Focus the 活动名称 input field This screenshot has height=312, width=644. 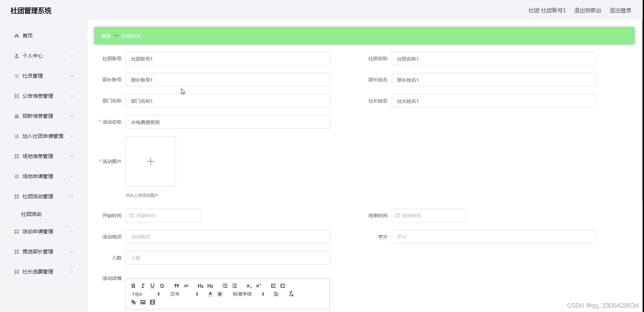[x=228, y=122]
